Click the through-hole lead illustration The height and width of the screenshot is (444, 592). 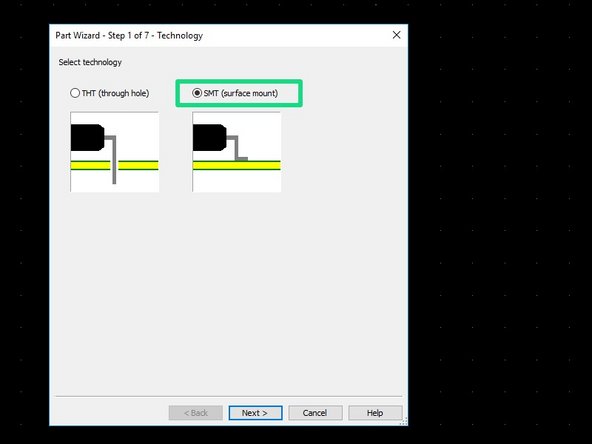[114, 152]
